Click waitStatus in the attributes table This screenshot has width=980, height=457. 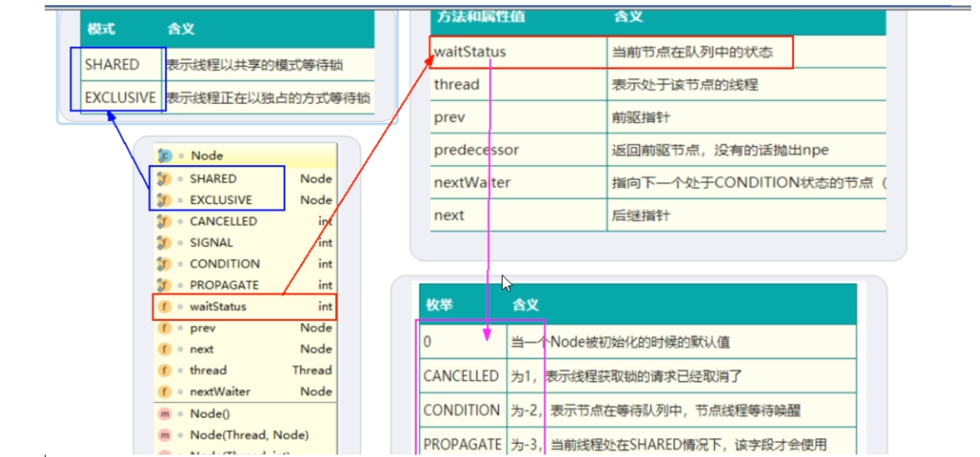click(470, 52)
